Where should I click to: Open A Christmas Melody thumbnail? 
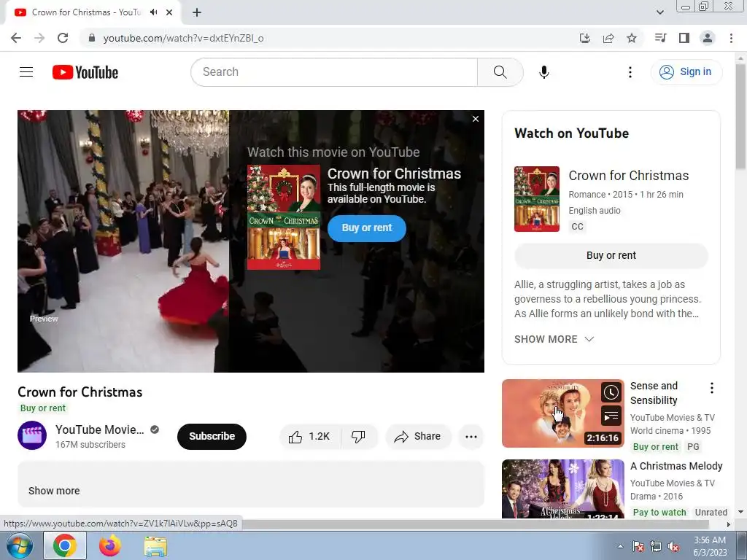562,489
